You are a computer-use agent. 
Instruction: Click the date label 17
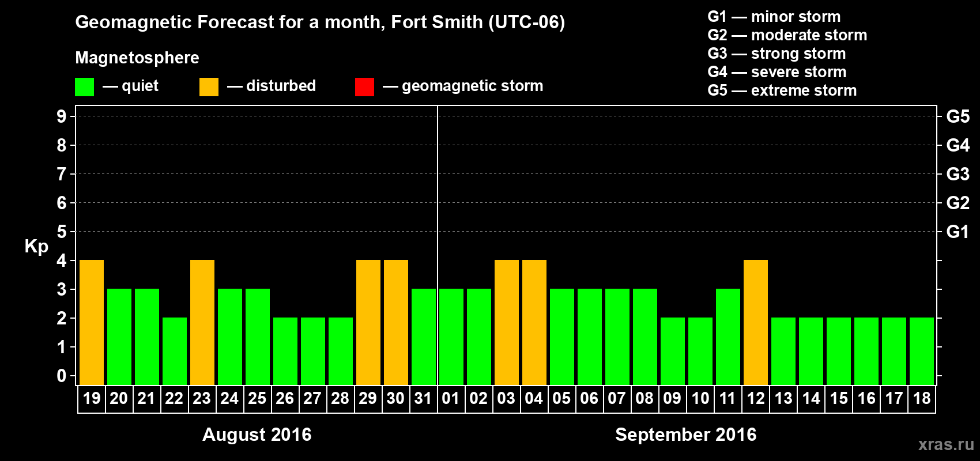pyautogui.click(x=894, y=398)
